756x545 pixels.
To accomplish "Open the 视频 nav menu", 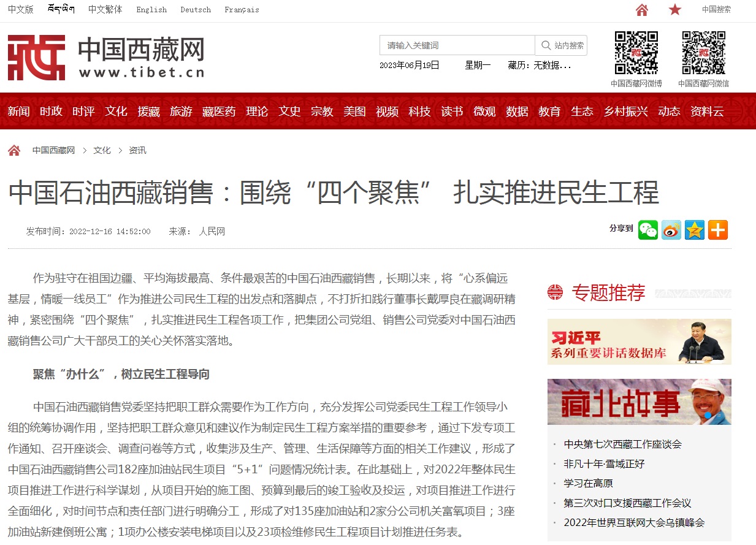I will (388, 111).
